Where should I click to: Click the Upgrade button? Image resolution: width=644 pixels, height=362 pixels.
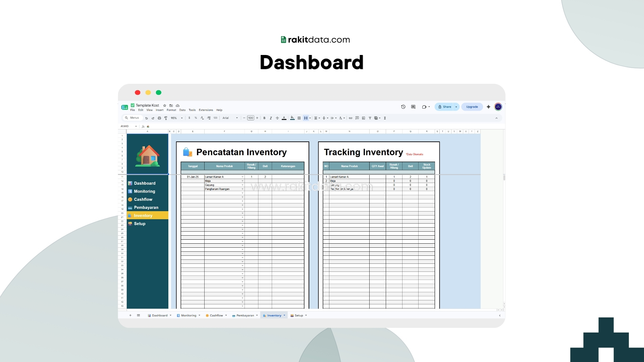tap(472, 107)
